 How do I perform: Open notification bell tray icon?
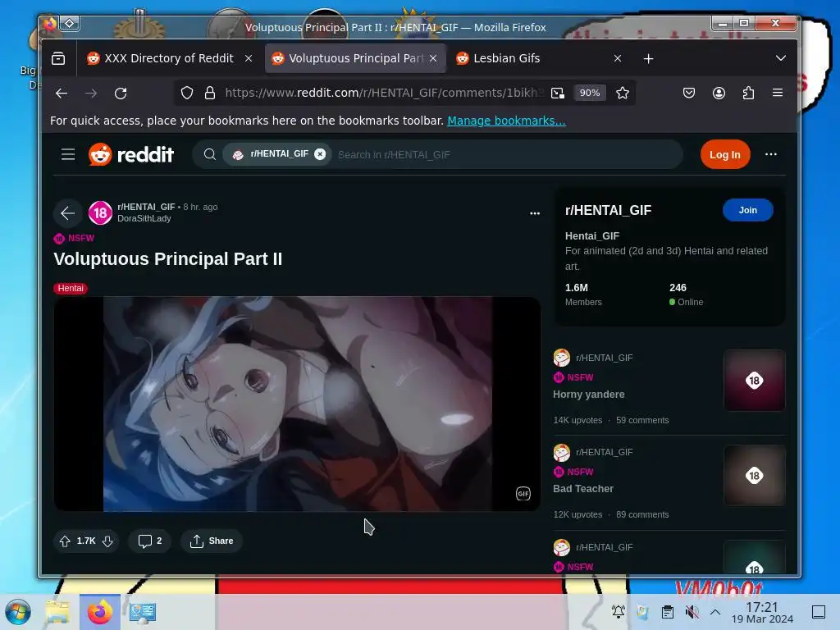[x=619, y=612]
